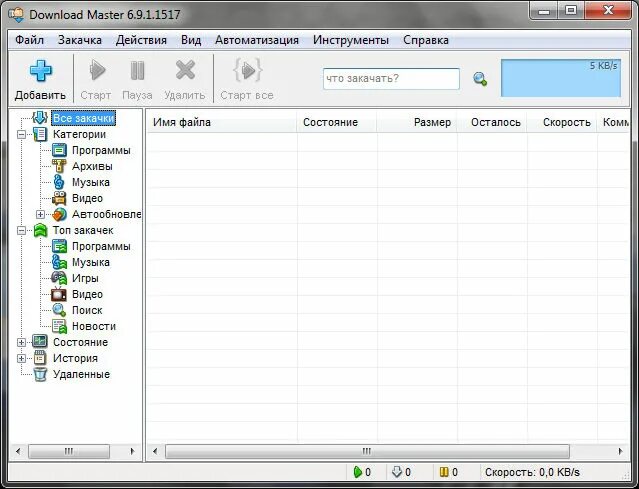
Task: Select the Поиск tree item
Action: click(87, 311)
